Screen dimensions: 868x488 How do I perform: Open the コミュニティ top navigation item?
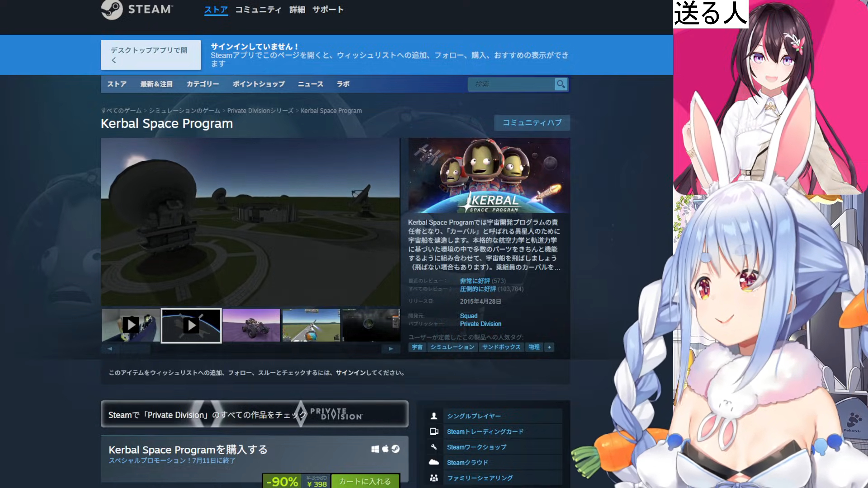tap(258, 9)
